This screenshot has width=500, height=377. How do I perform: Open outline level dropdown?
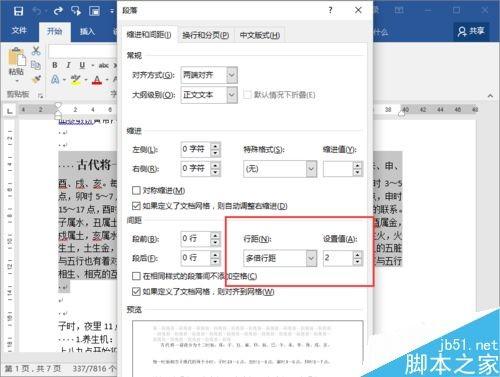[232, 95]
